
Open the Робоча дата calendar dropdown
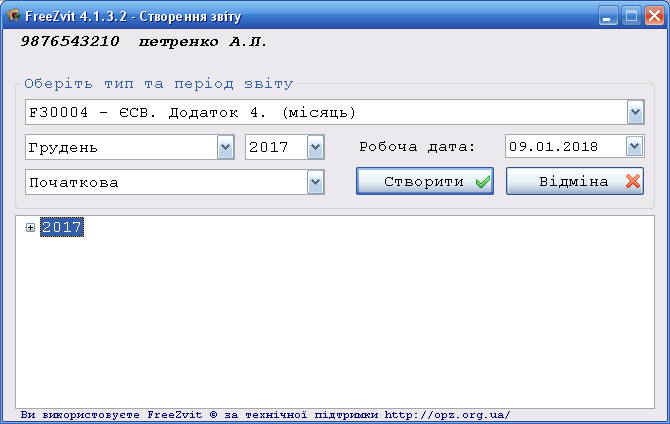(635, 147)
